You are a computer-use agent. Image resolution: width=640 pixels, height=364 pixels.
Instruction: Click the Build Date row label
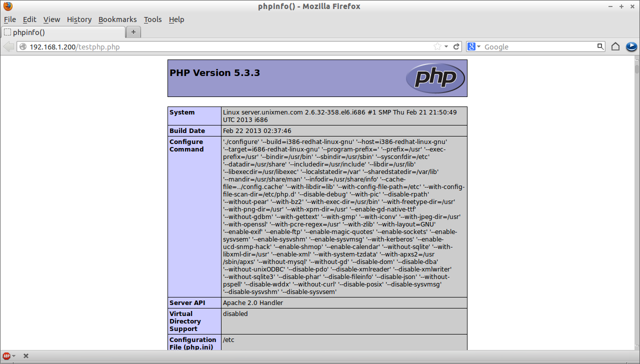[187, 131]
